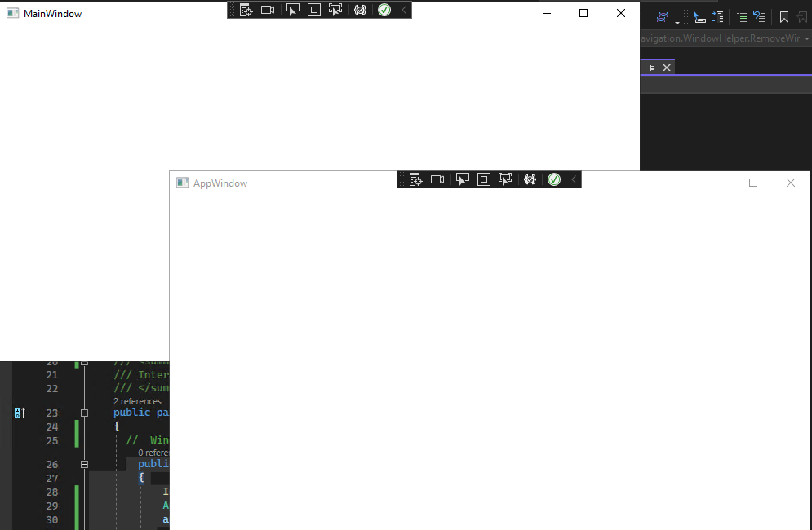Viewport: 812px width, 530px height.
Task: Click the MainWindow title bar app icon
Action: point(13,14)
